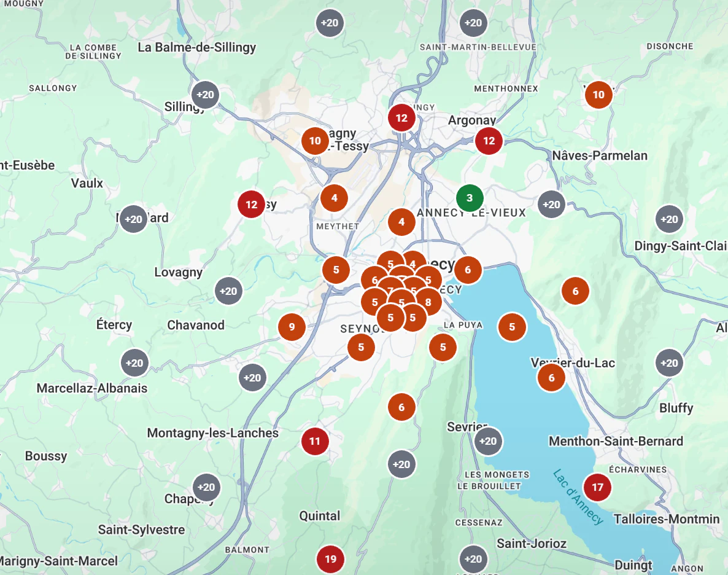Open the orange 9 marker near Chavanod

[292, 327]
